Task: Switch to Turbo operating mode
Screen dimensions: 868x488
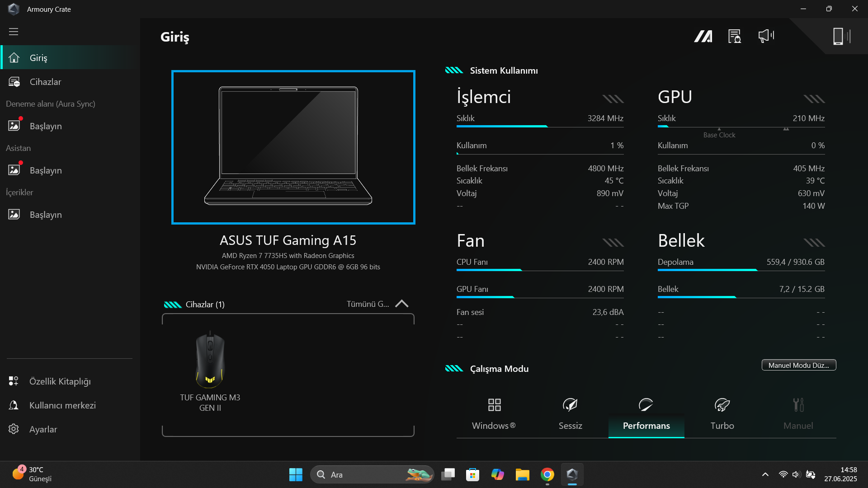Action: pyautogui.click(x=722, y=414)
